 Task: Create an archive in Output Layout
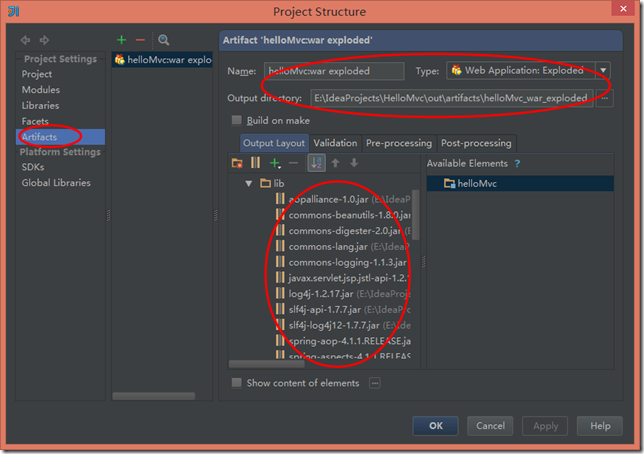coord(255,163)
